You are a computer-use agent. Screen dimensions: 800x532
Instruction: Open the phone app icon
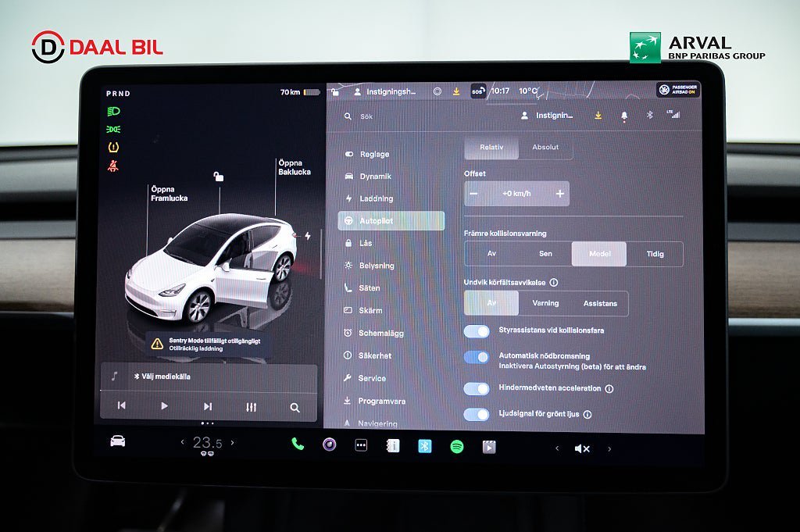298,445
